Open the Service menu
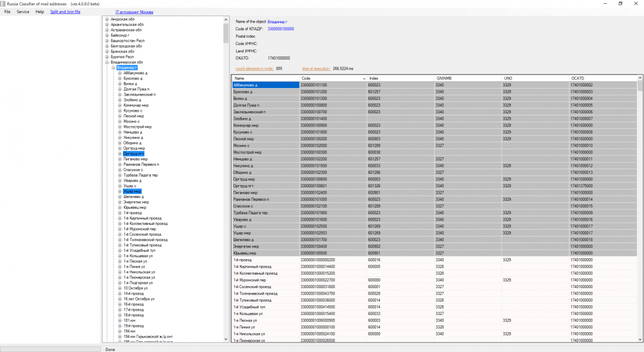Screen dimensions: 644x352 (x=23, y=11)
